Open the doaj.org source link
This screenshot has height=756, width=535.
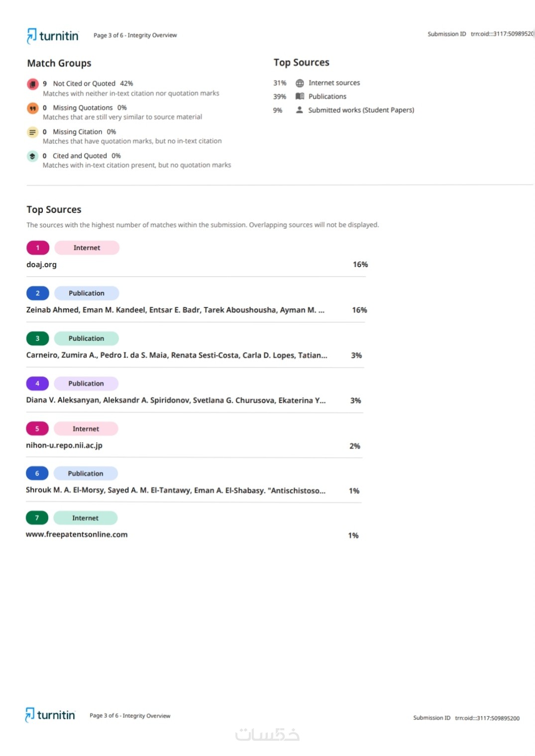[42, 265]
